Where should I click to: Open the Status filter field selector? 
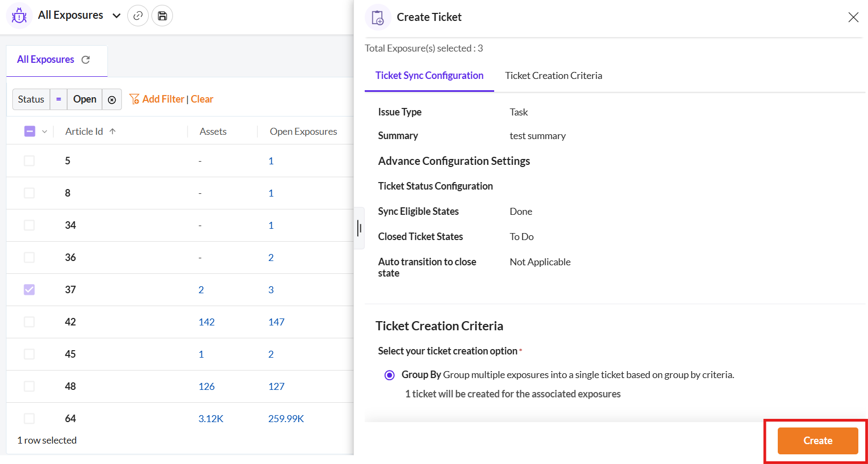(x=31, y=99)
